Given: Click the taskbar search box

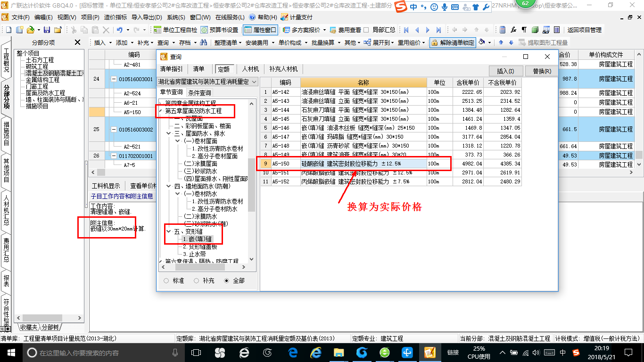Looking at the screenshot, I should point(103,353).
